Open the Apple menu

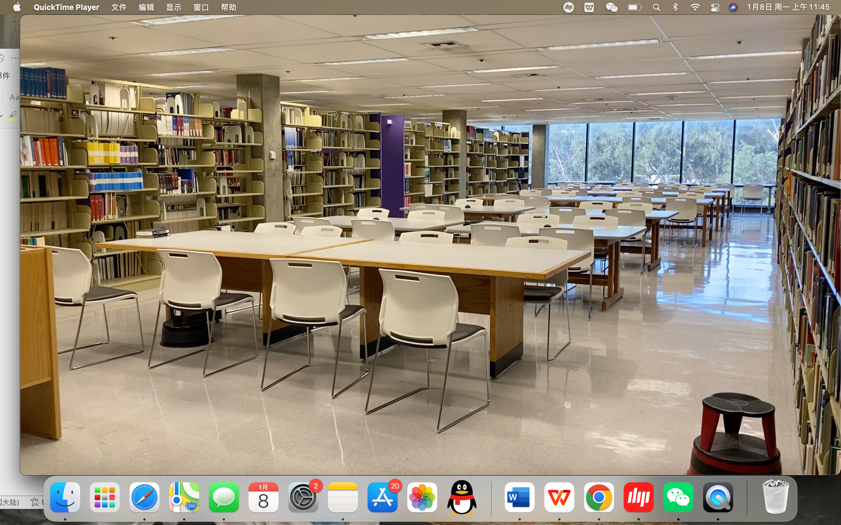[x=16, y=7]
